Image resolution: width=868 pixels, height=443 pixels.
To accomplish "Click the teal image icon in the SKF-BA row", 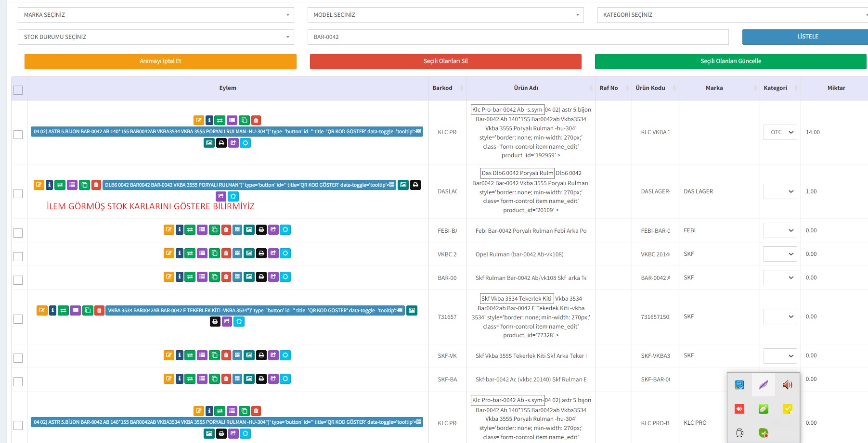I will 249,379.
